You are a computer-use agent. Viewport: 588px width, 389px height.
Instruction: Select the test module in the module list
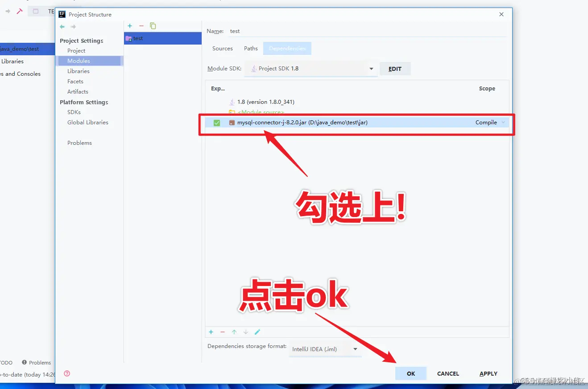163,38
